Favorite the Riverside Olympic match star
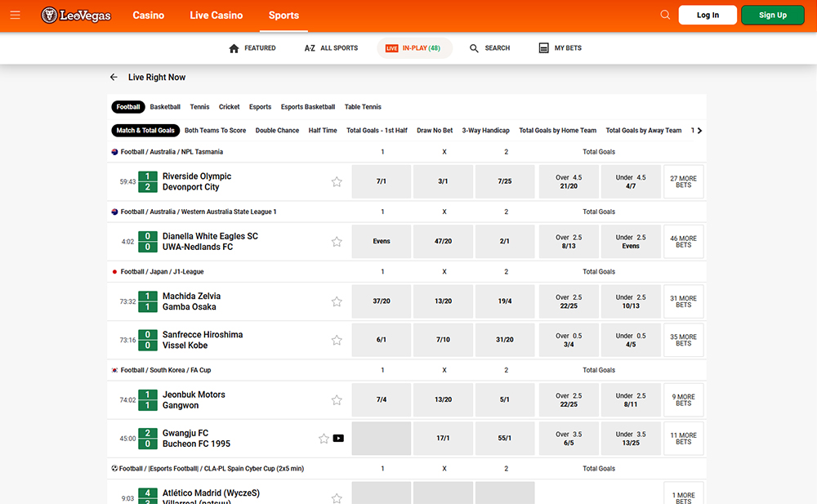The height and width of the screenshot is (504, 817). (337, 182)
